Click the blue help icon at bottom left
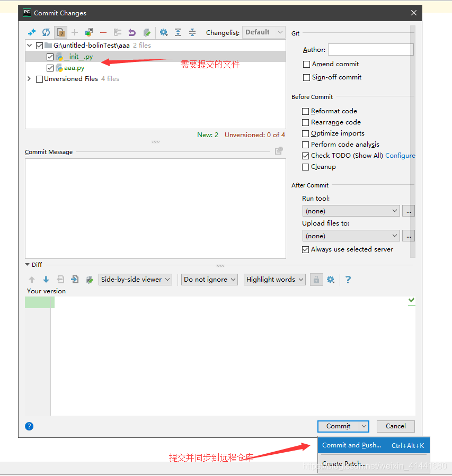The height and width of the screenshot is (476, 452). coord(29,426)
